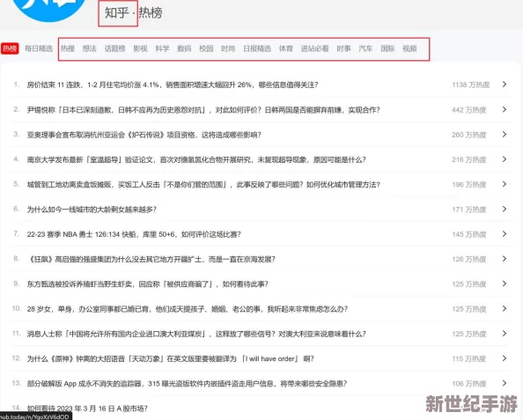Open 22-23 赛季 NBA 勇士快船 question

[134, 234]
